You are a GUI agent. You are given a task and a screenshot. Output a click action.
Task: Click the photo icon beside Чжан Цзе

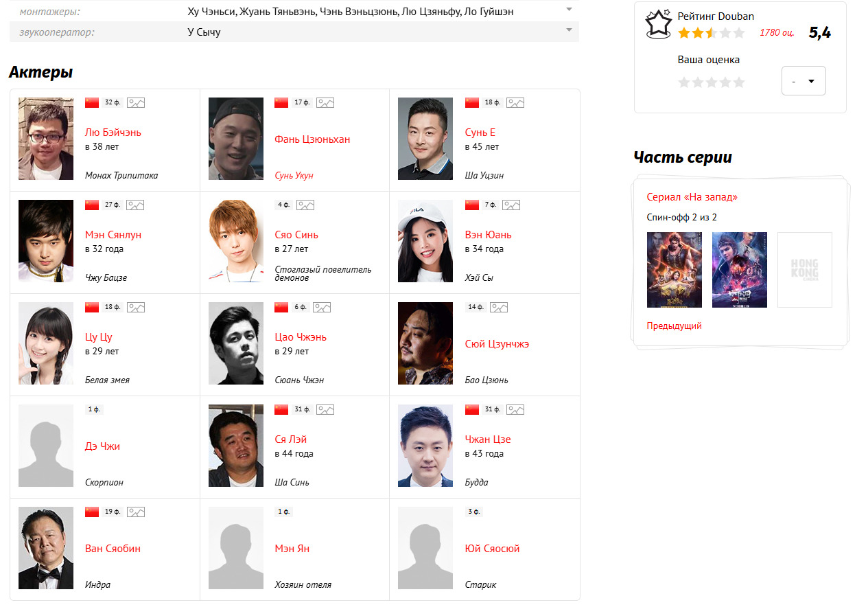point(515,409)
